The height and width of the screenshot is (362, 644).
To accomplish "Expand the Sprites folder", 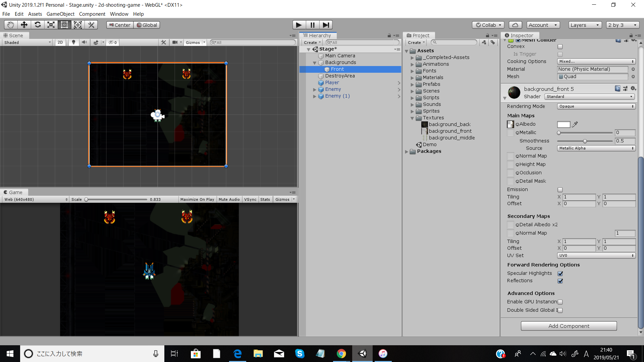I will [x=412, y=111].
